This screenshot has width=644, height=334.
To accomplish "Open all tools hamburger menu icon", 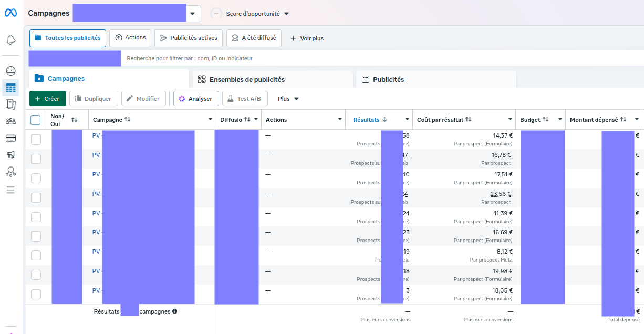I will [x=11, y=190].
